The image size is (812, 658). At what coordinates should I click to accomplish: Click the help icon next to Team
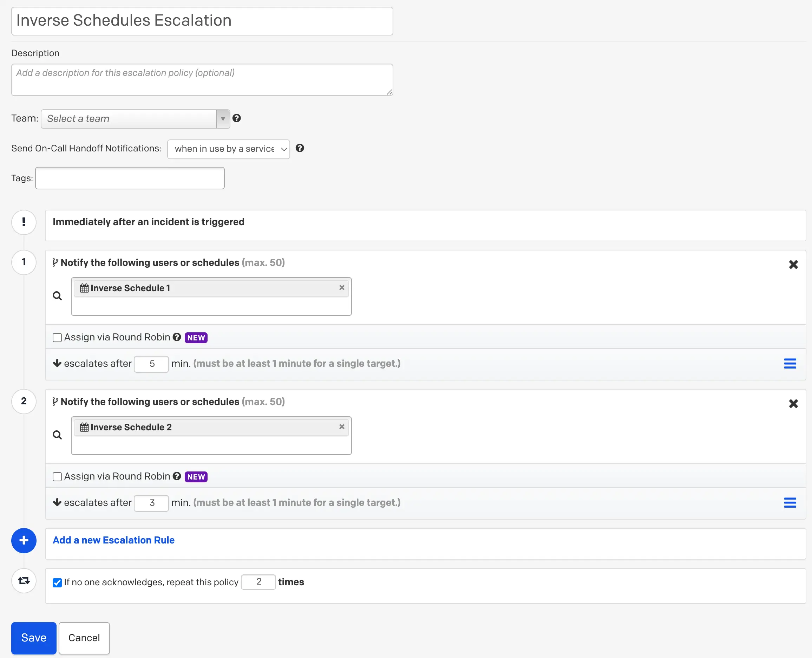[236, 118]
